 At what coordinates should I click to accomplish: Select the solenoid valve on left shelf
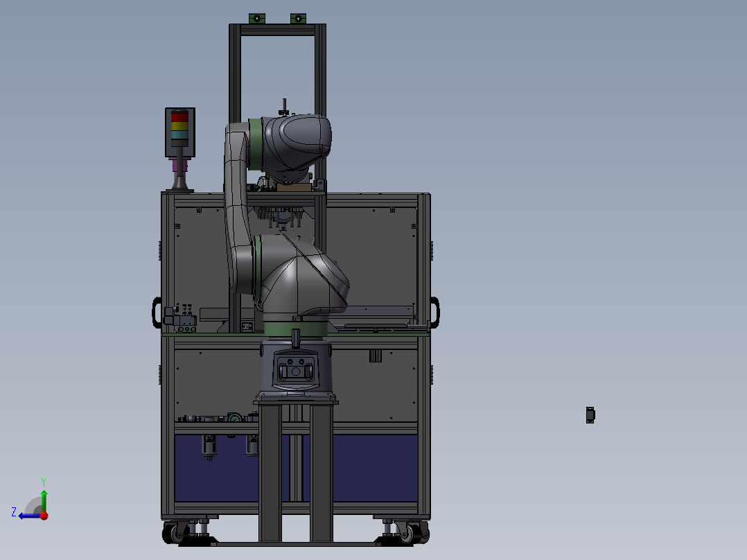[180, 318]
